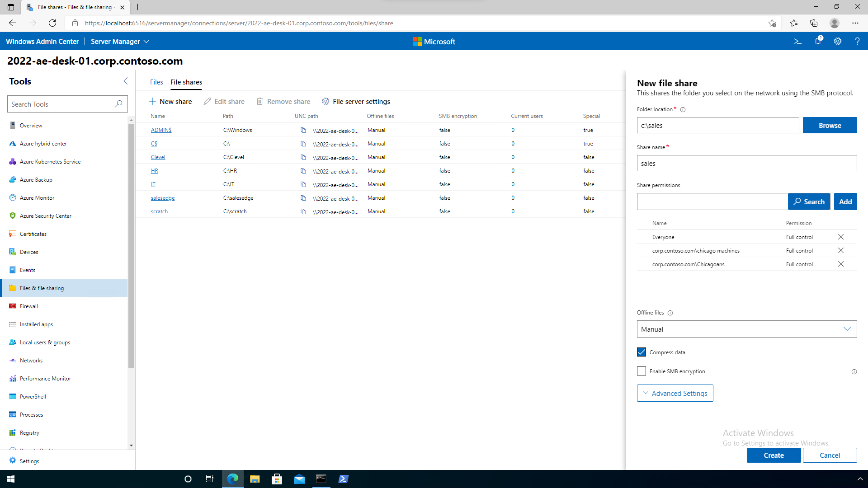Screen dimensions: 868x488
Task: Click the salesedge share link
Action: (163, 198)
